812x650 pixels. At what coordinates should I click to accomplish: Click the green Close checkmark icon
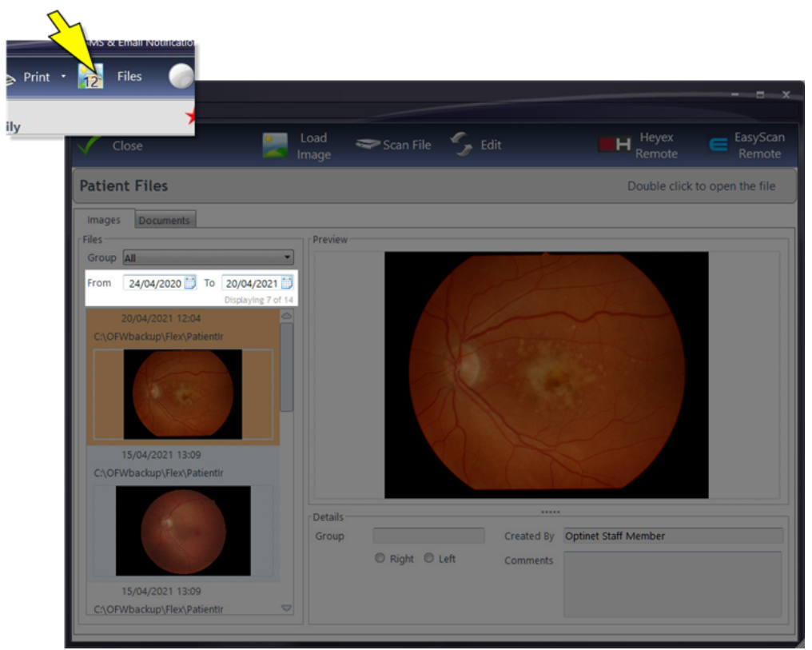pos(90,145)
